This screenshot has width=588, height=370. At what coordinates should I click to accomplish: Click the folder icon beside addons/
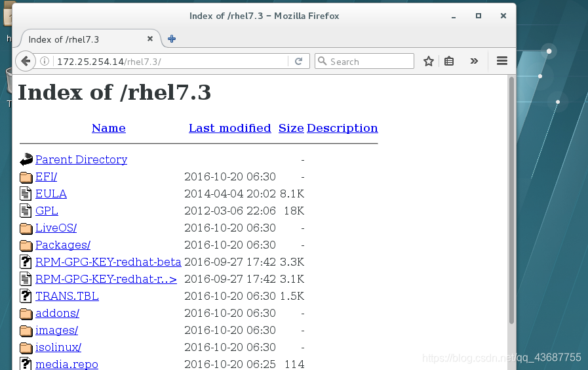26,314
